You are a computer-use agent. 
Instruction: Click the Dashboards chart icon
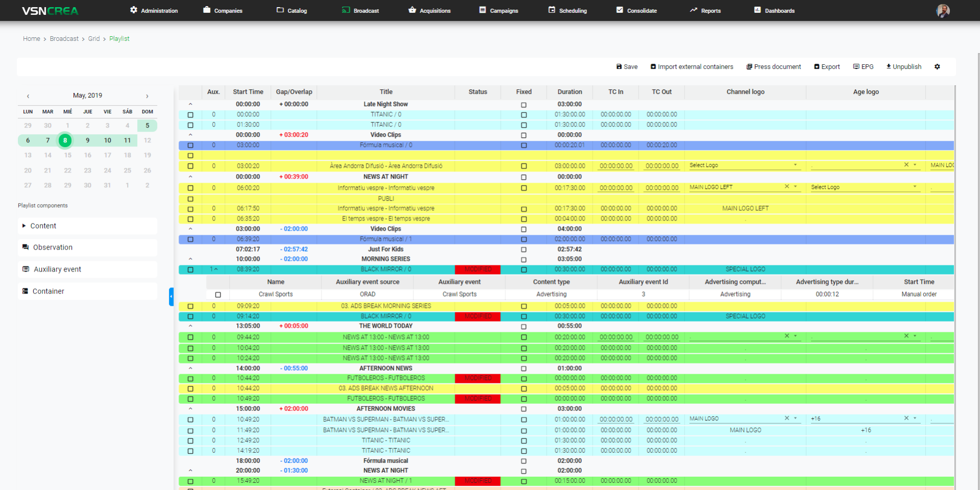coord(757,10)
